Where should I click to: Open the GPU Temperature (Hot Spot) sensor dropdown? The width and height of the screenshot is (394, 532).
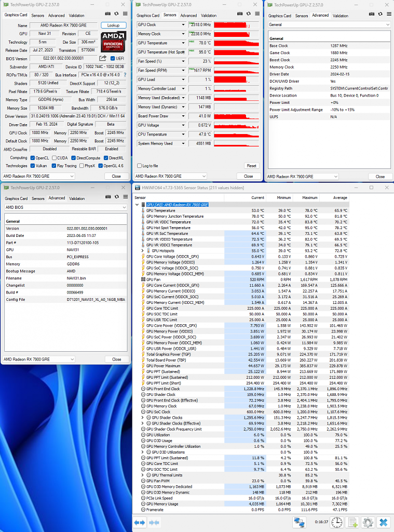click(183, 52)
